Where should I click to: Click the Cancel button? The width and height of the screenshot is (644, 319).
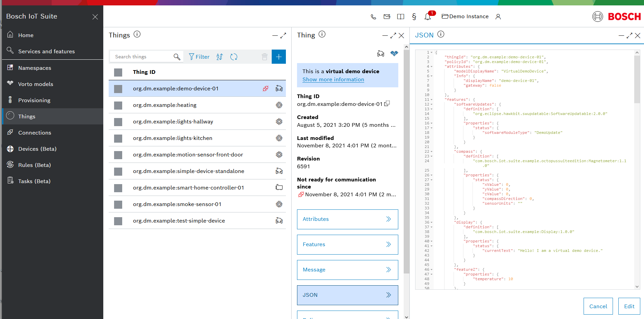pyautogui.click(x=598, y=306)
